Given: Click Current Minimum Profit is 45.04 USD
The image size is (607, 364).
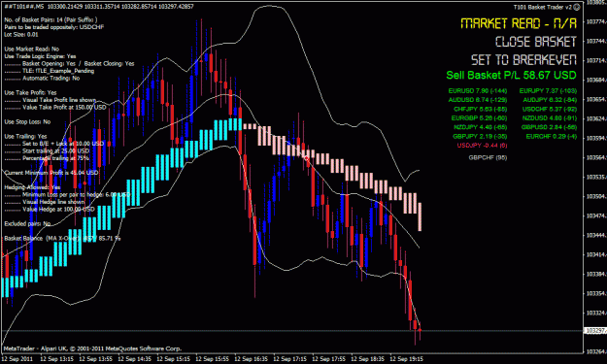Looking at the screenshot, I should click(x=51, y=173).
